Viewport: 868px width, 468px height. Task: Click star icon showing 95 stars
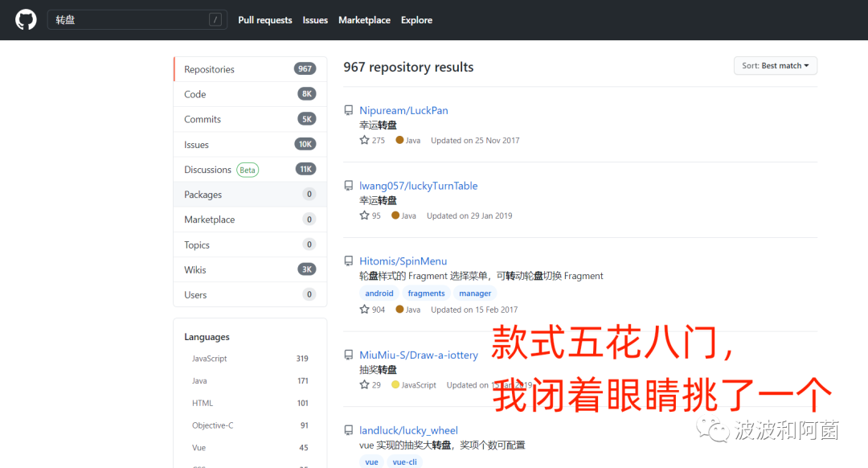click(364, 216)
